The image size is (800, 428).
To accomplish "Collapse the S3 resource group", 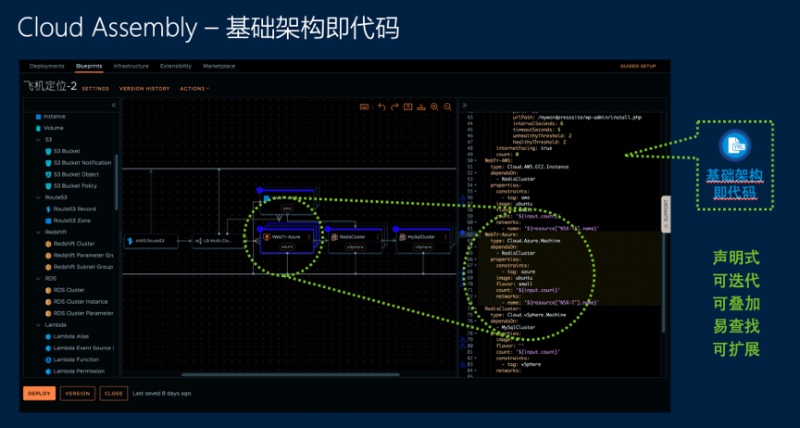I will (37, 140).
